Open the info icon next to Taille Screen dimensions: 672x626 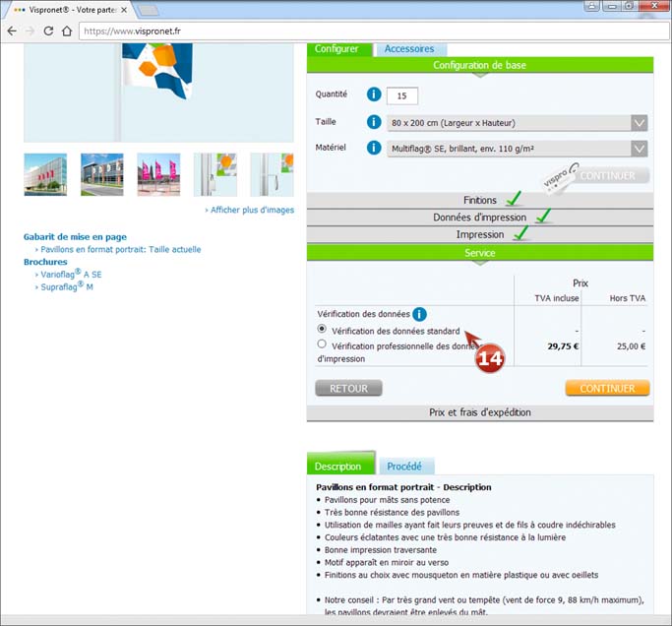374,122
